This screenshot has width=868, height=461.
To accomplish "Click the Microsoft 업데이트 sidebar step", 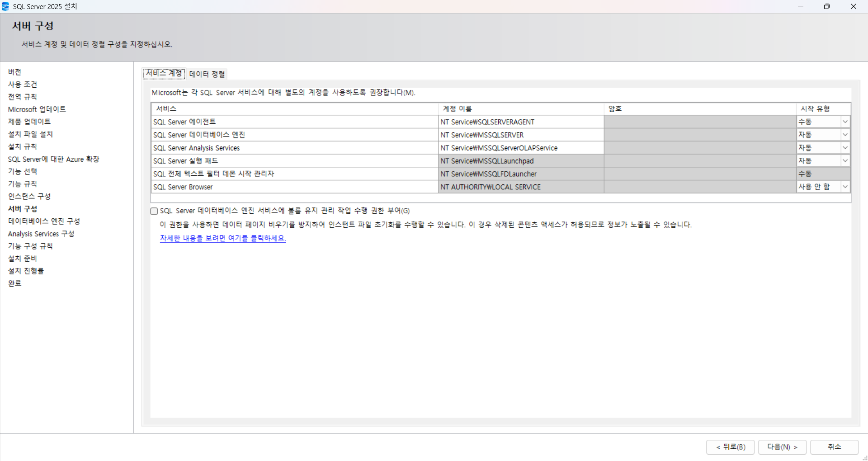I will (x=37, y=109).
